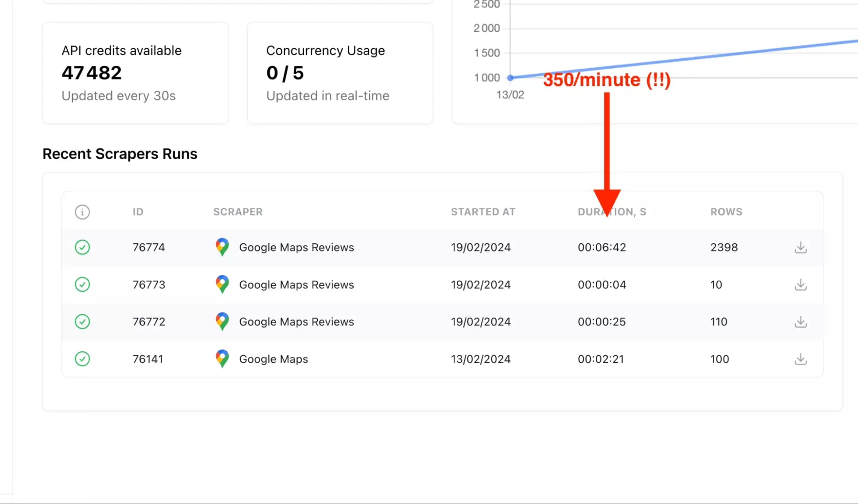
Task: Click the success status checkmark on run 76774
Action: [82, 247]
